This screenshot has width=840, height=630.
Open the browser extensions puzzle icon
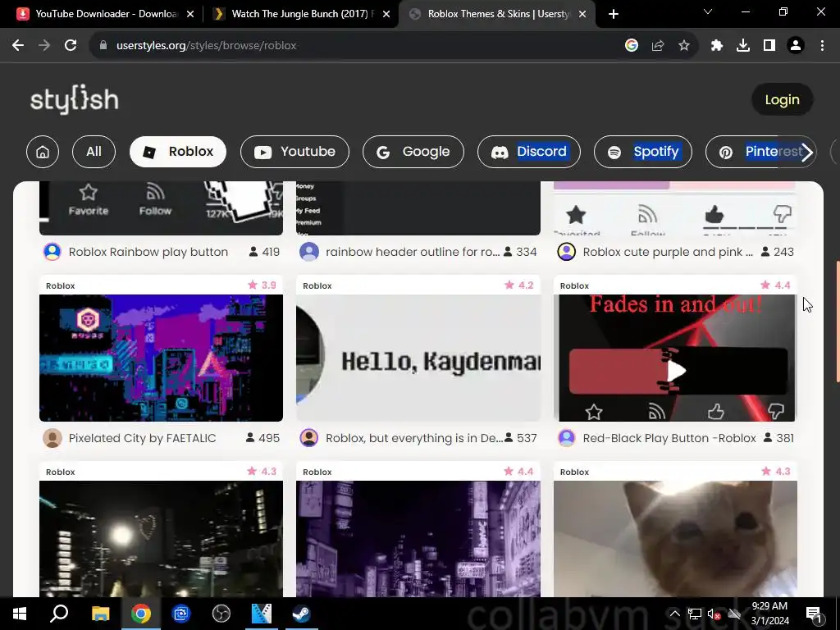click(717, 46)
